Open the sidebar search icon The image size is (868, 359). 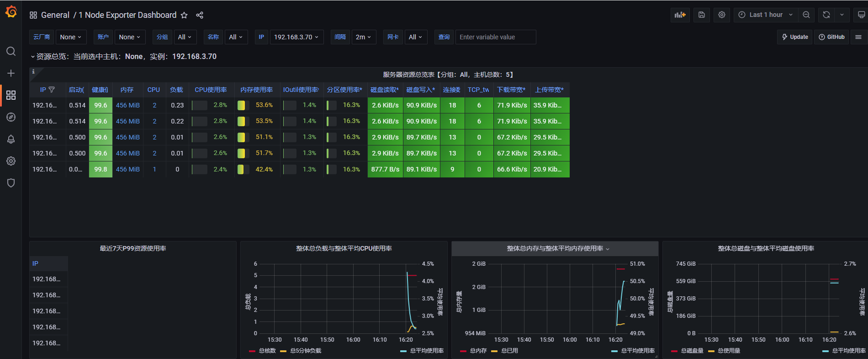11,51
